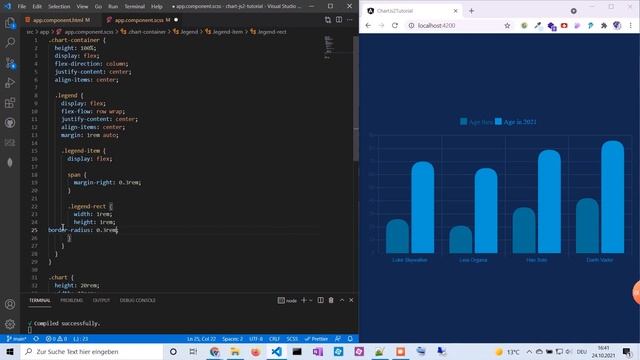Click the Open Changes icon in editor toolbar
The width and height of the screenshot is (640, 360).
click(328, 20)
